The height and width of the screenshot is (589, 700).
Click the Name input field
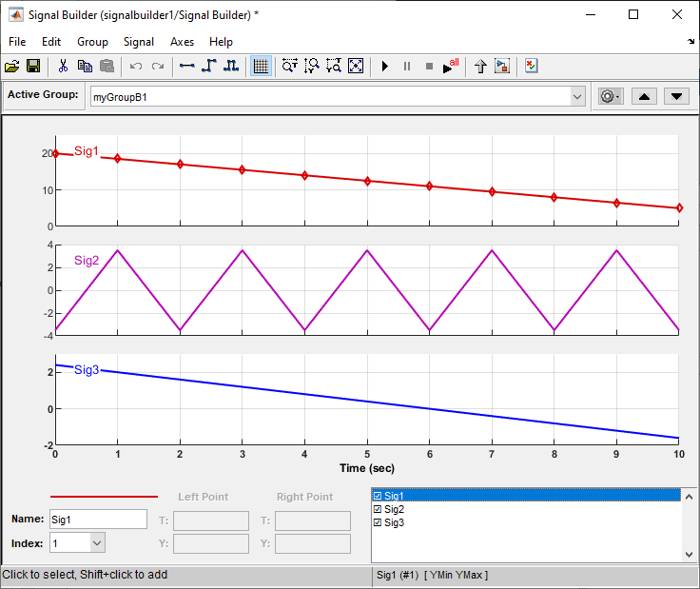tap(98, 520)
